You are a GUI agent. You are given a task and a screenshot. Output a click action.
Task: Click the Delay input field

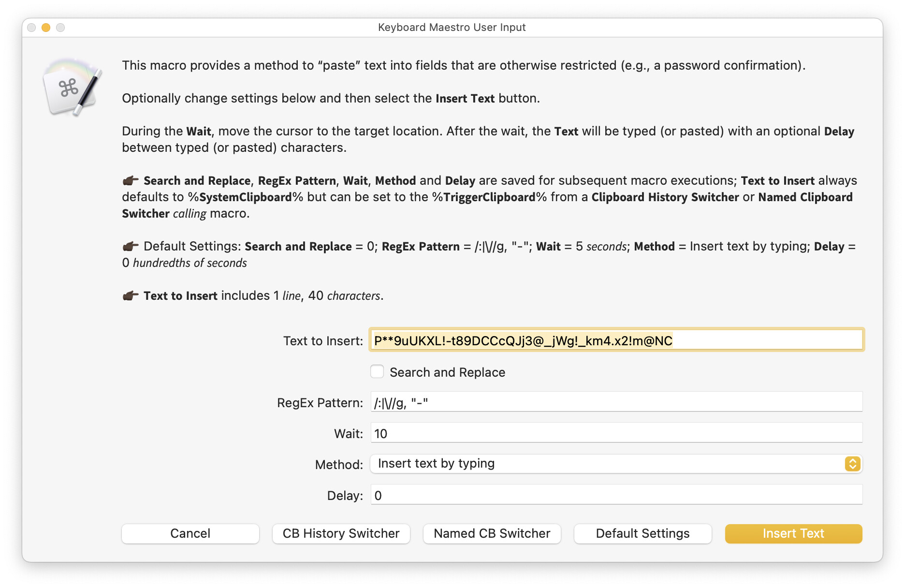click(x=616, y=495)
